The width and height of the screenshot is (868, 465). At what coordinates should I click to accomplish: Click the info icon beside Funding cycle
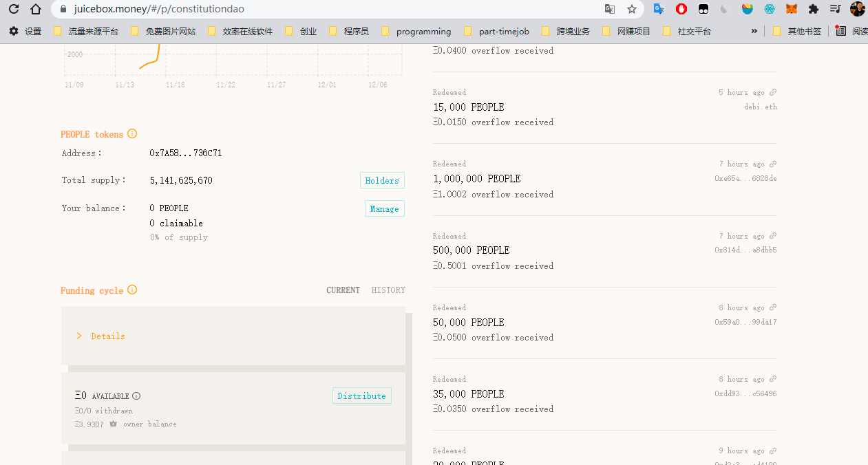[x=132, y=290]
